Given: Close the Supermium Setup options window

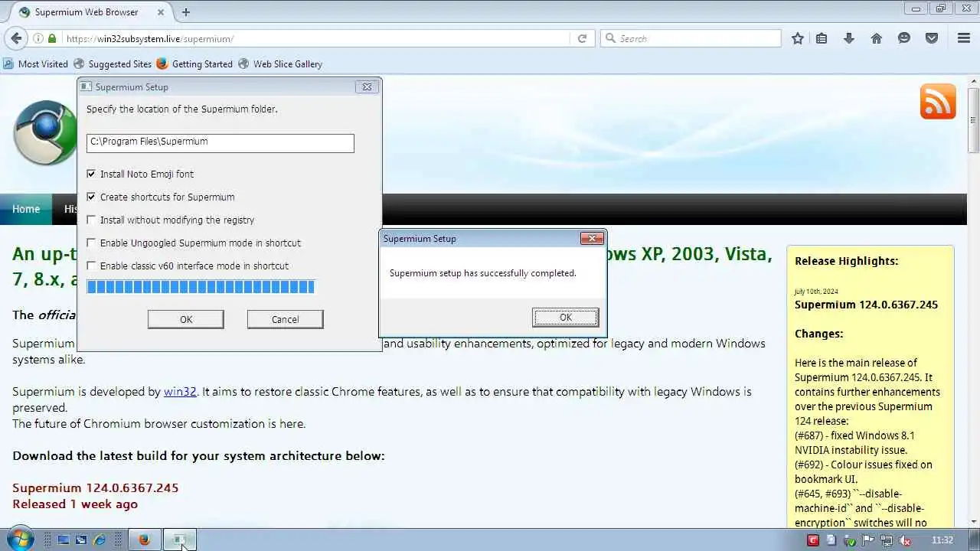Looking at the screenshot, I should tap(367, 87).
